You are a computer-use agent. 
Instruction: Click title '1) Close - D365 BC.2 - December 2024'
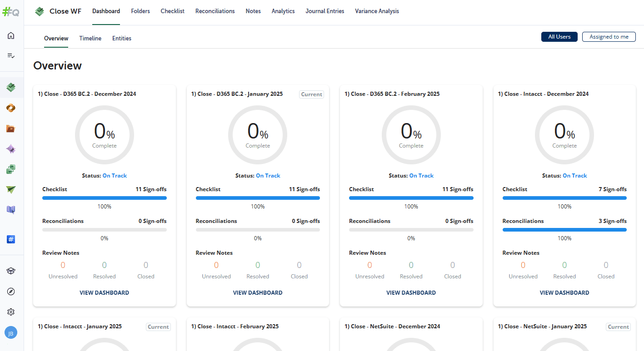click(x=87, y=94)
